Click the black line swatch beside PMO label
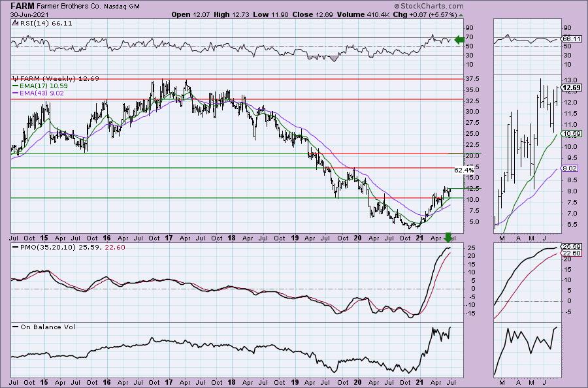This screenshot has width=588, height=388. tap(16, 248)
